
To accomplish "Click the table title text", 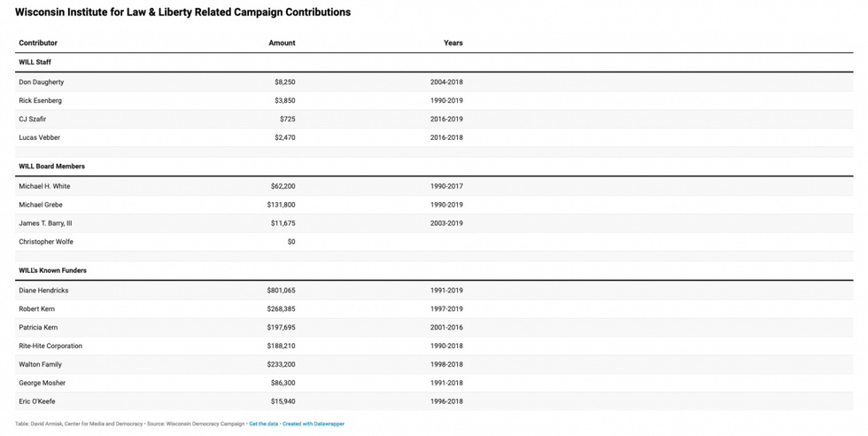I will [x=182, y=12].
